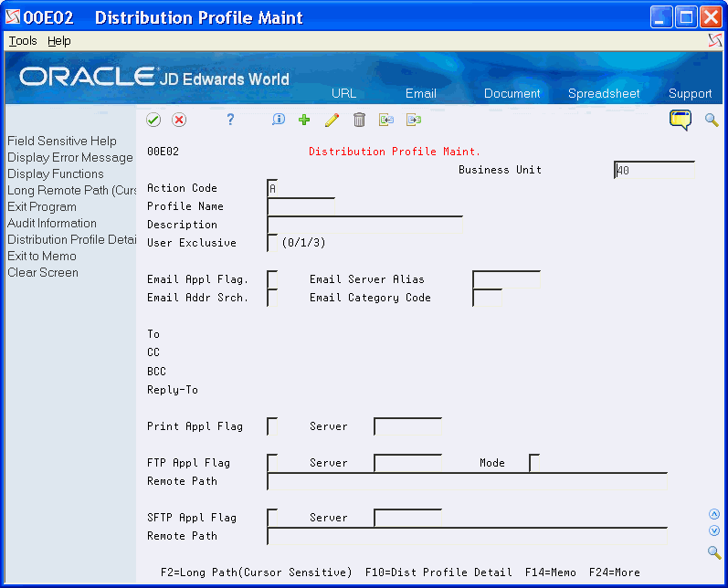Select Long Remote Path option in sidebar

tap(71, 190)
